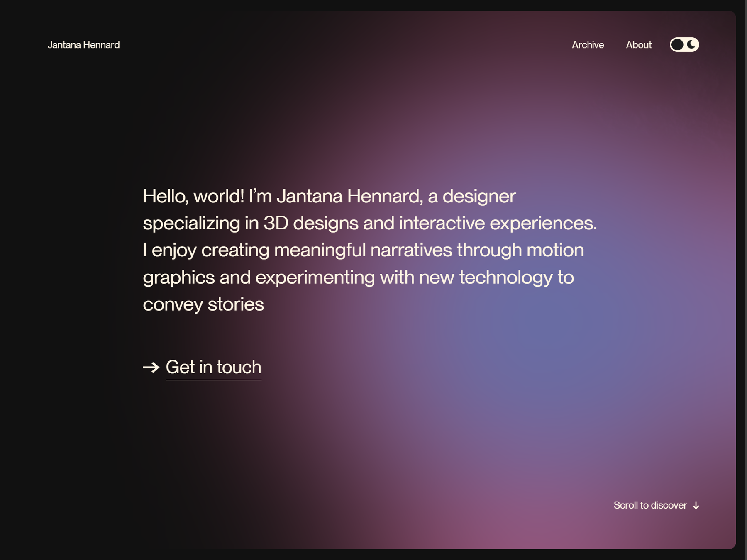Open the Archive page
Image resolution: width=747 pixels, height=560 pixels.
pyautogui.click(x=588, y=45)
